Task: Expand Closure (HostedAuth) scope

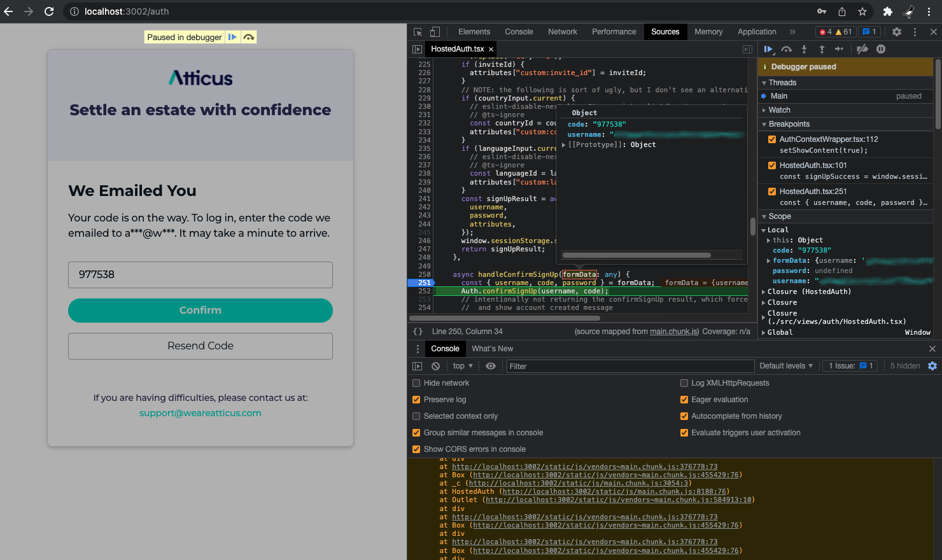Action: click(x=764, y=292)
